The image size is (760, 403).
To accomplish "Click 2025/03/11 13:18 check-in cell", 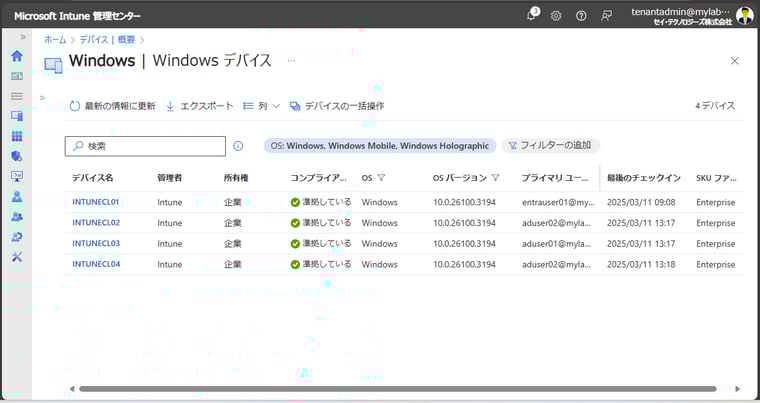I will (x=641, y=264).
